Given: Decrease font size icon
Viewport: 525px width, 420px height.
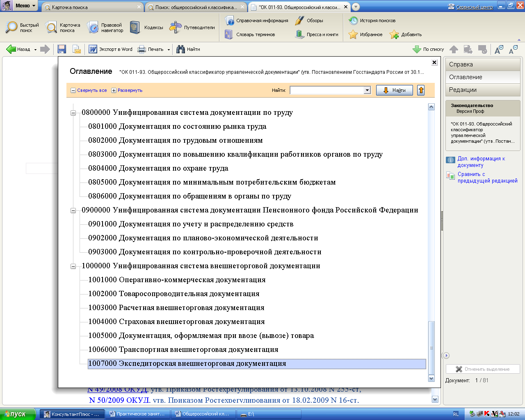Looking at the screenshot, I should [513, 50].
